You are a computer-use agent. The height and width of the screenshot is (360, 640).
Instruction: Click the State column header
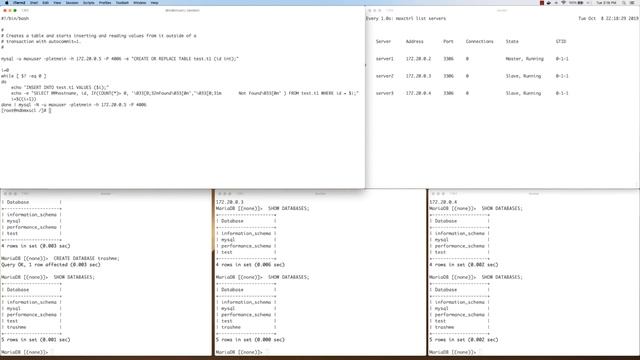512,42
